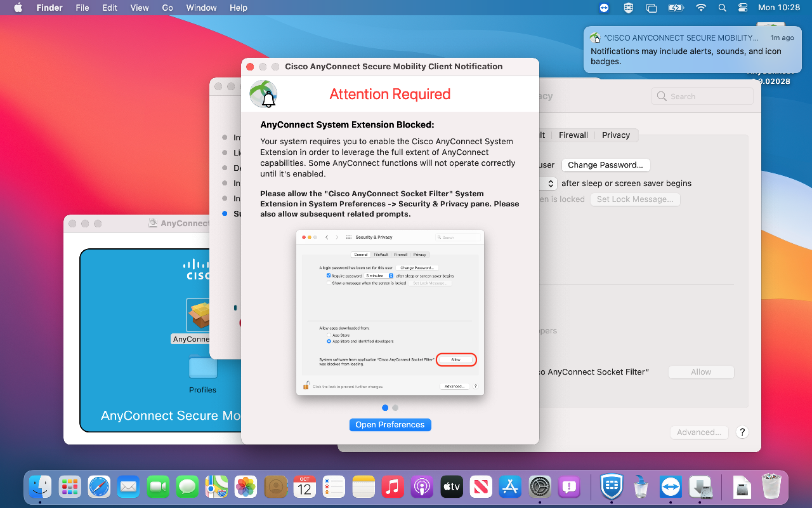Click Change Password… in Security & Privacy
The image size is (812, 508).
[605, 165]
